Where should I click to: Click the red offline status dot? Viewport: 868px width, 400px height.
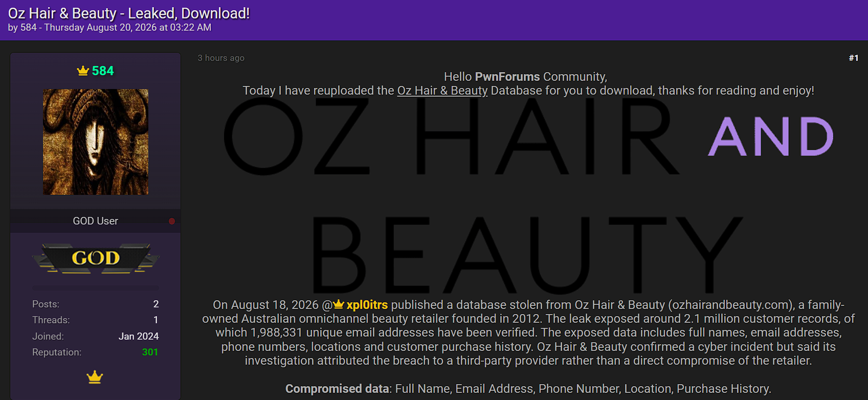click(x=172, y=221)
